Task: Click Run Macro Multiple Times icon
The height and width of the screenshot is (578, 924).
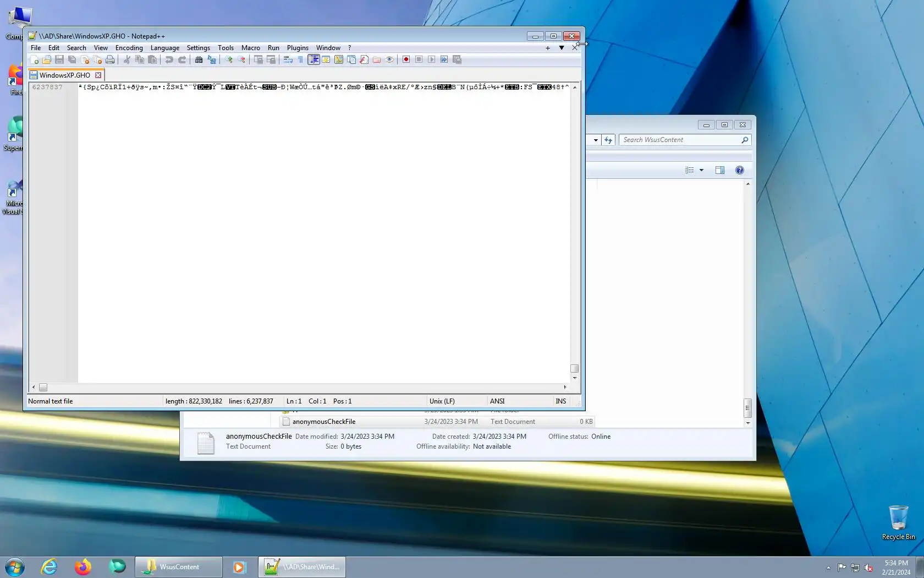Action: coord(444,59)
